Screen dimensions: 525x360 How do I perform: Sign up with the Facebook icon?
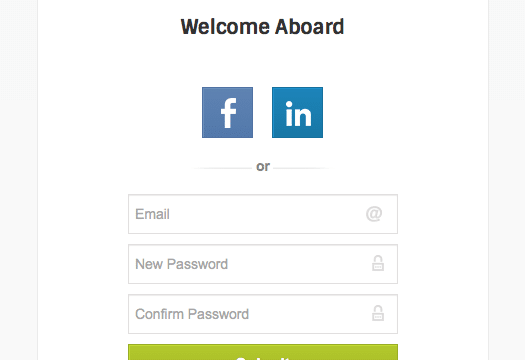pyautogui.click(x=227, y=113)
